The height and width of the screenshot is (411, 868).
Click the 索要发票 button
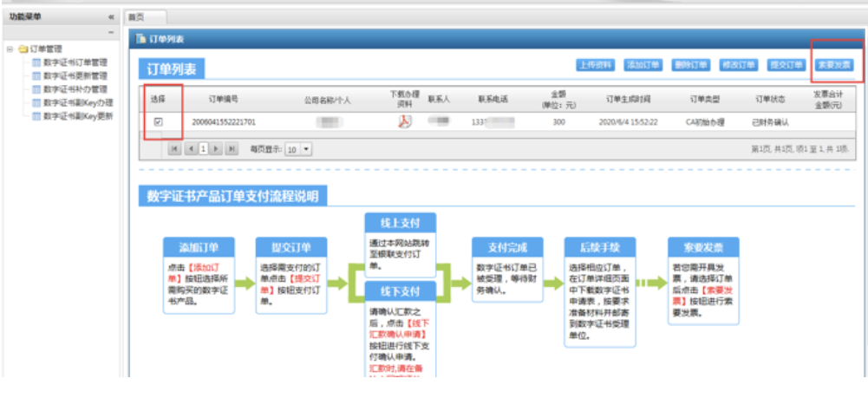pos(833,65)
